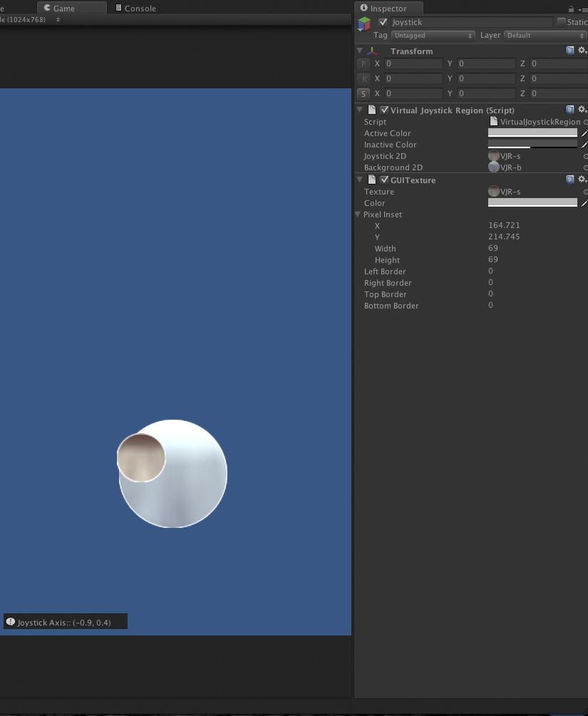Screen dimensions: 588x716
Task: Click the VJR-b thumbnail in Background 2D
Action: (493, 167)
